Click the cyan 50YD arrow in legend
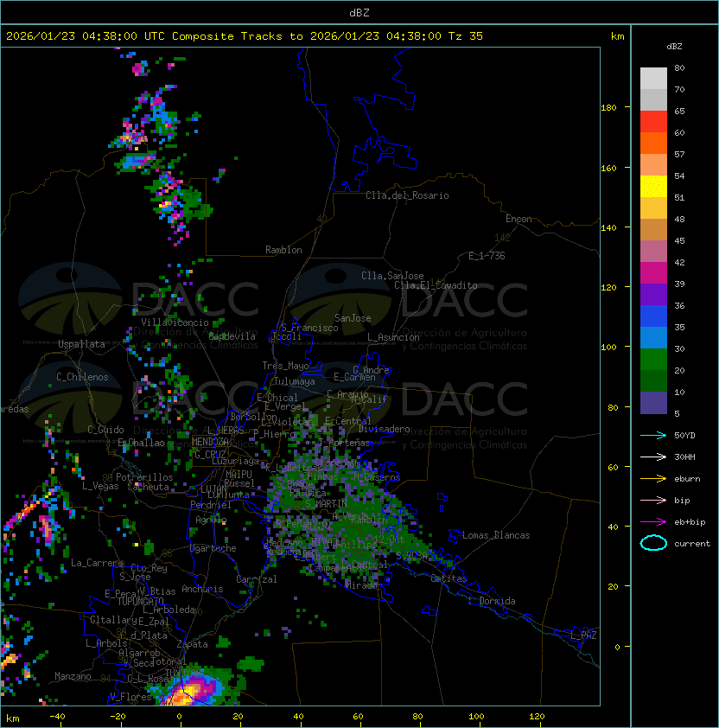The image size is (719, 728). click(x=653, y=436)
